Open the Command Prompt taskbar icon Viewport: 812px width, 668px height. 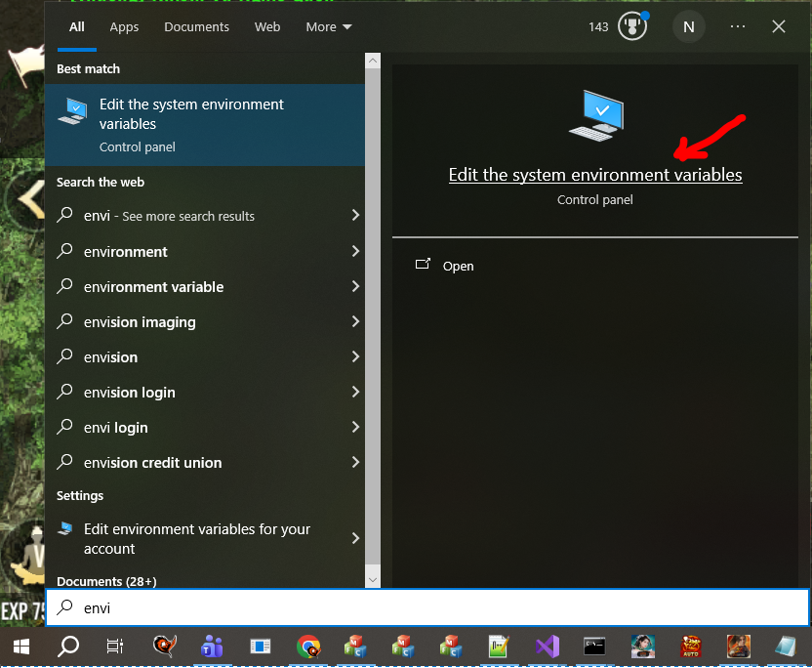594,646
